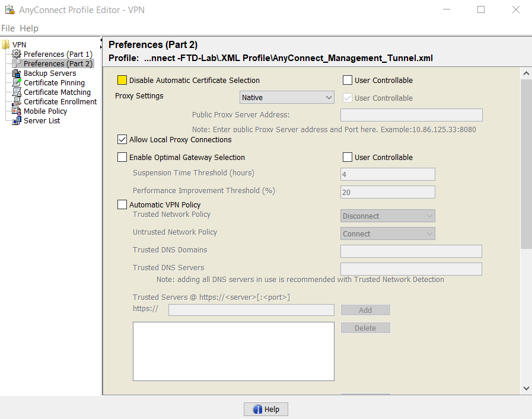Maximize the Profile Editor window

tap(481, 9)
